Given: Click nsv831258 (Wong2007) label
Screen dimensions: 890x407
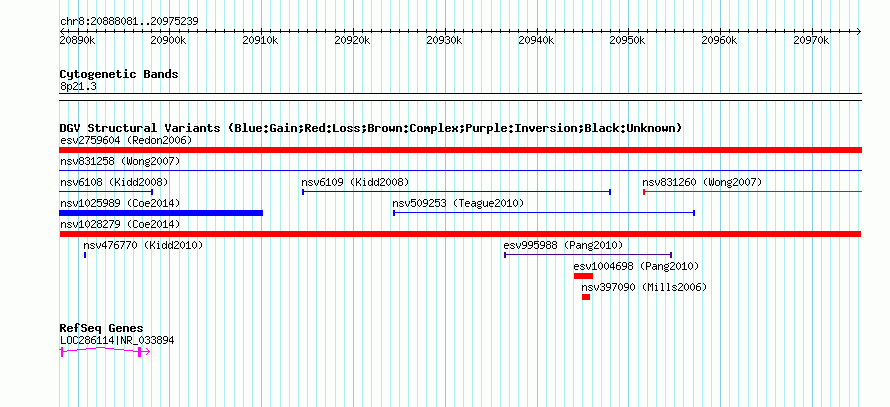Looking at the screenshot, I should pos(120,161).
